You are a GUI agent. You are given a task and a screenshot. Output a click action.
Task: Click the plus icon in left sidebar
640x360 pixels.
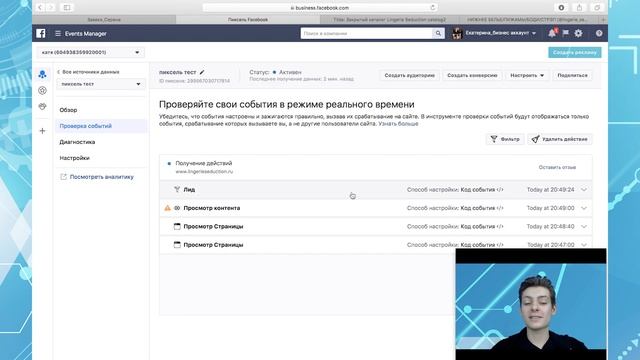pos(42,131)
